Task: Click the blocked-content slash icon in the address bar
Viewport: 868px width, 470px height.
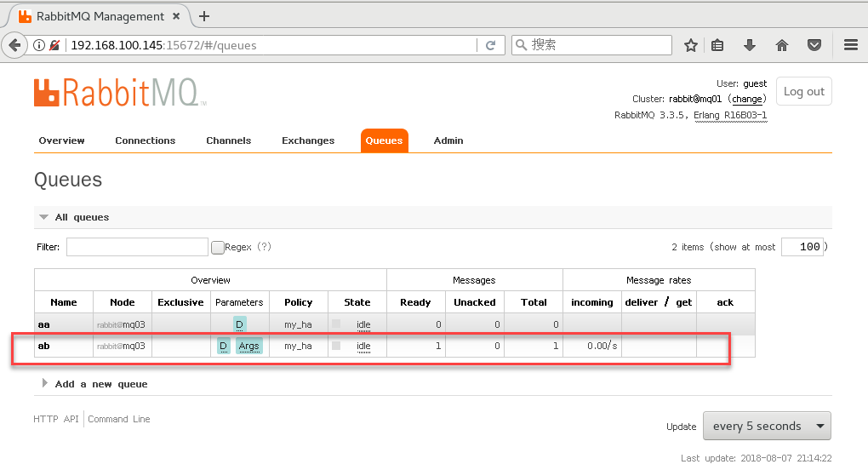Action: 54,45
